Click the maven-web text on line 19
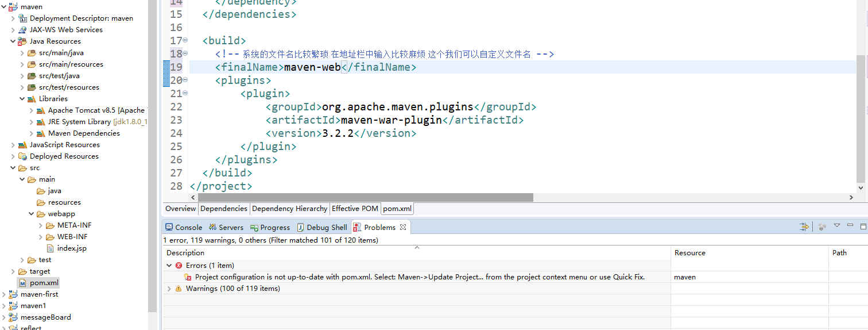This screenshot has width=868, height=330. click(312, 67)
